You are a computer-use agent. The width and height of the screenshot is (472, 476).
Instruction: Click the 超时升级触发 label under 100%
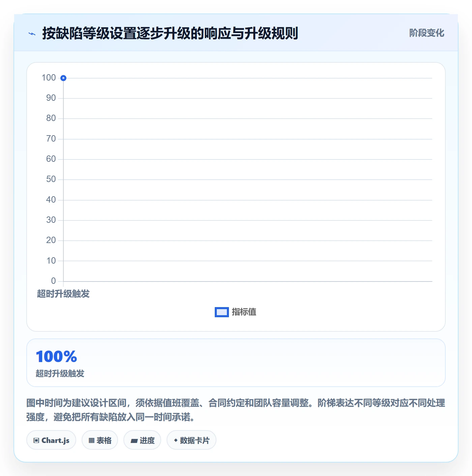pyautogui.click(x=60, y=374)
